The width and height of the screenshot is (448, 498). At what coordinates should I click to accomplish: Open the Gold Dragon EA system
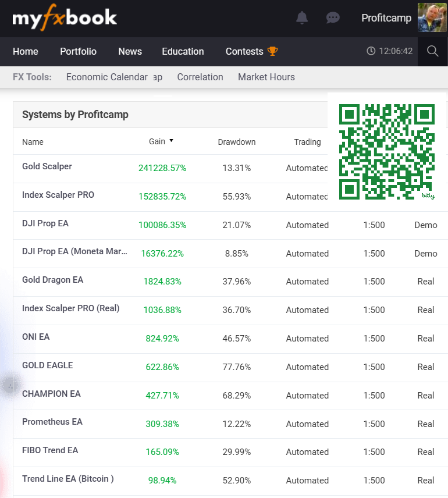[x=52, y=280]
